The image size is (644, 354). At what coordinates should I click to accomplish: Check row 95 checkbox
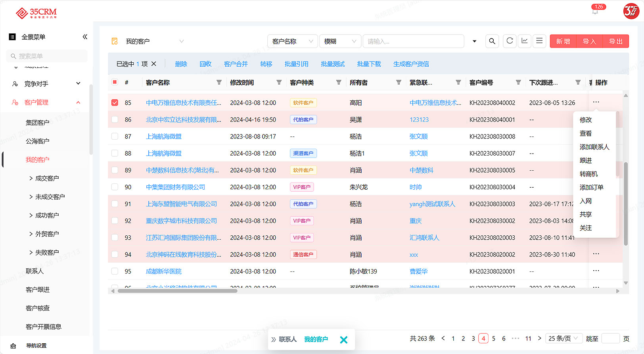click(115, 271)
